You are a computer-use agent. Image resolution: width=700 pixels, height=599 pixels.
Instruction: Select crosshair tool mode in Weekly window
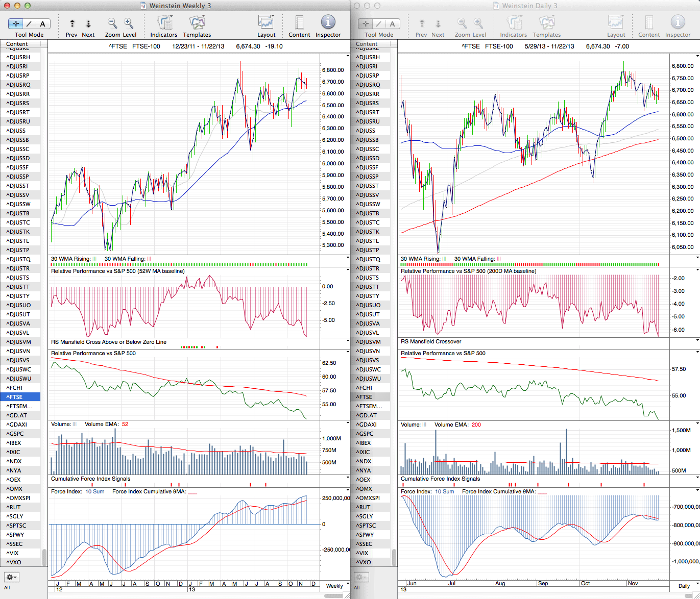coord(16,23)
